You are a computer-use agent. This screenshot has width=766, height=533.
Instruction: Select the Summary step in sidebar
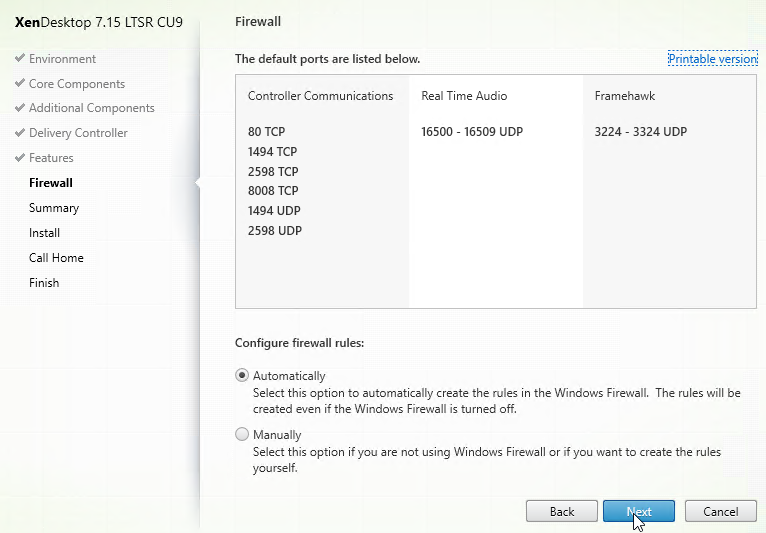(54, 208)
